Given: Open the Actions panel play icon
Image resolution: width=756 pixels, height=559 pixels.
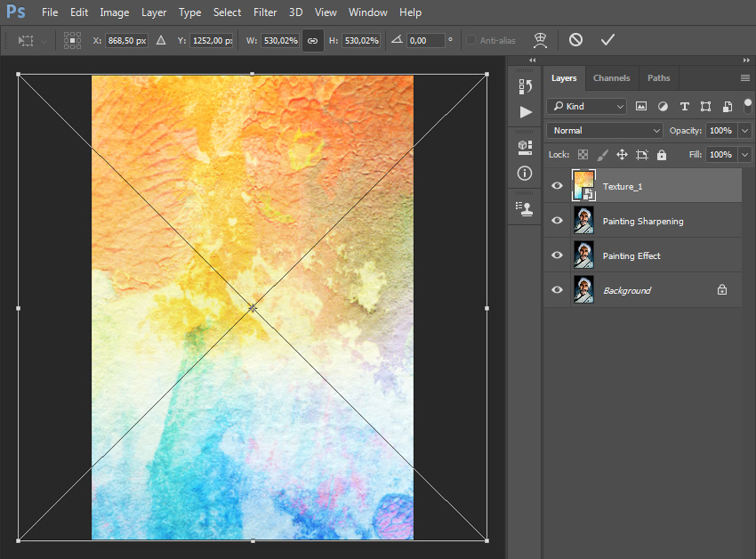Looking at the screenshot, I should (525, 112).
